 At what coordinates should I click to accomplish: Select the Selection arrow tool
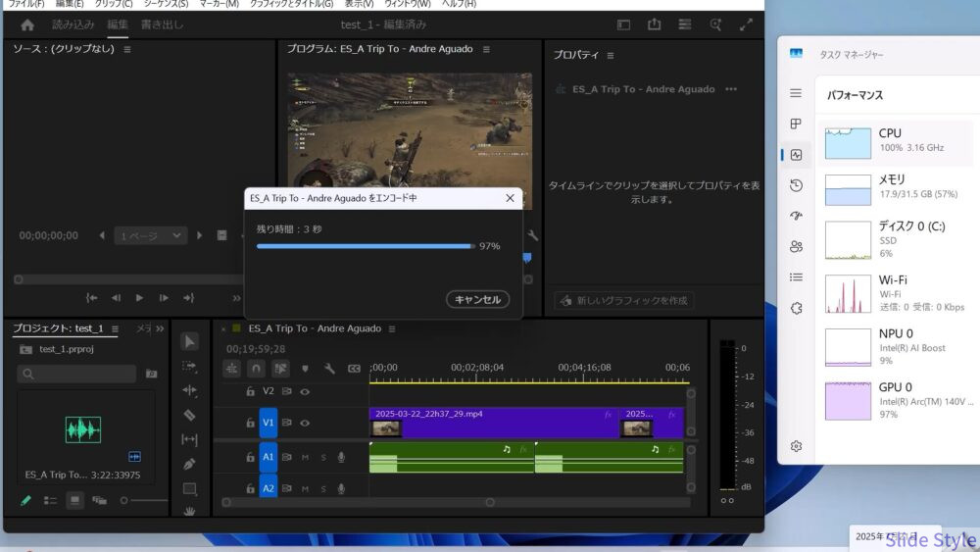(x=189, y=341)
